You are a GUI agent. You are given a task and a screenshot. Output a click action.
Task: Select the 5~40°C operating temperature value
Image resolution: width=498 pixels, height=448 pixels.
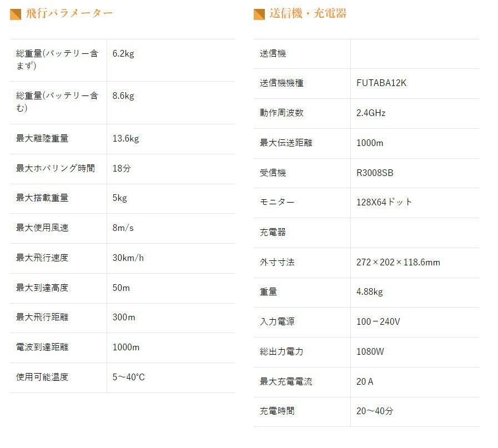[x=128, y=377]
